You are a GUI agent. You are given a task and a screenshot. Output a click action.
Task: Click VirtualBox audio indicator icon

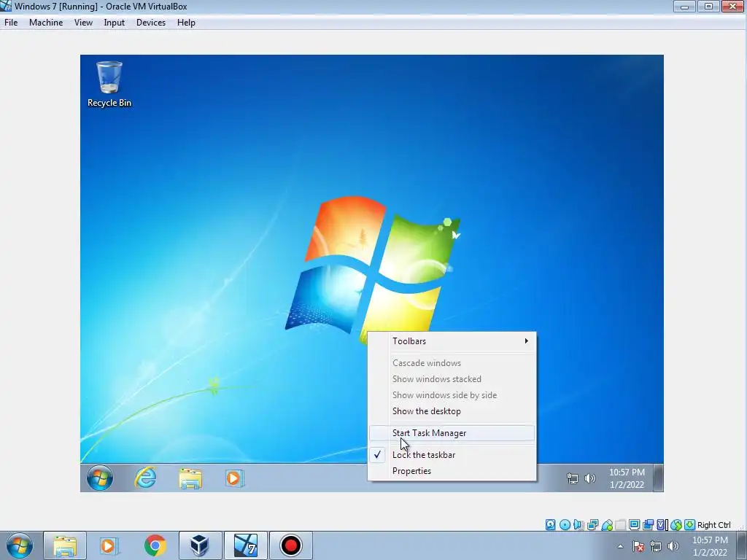click(x=578, y=525)
